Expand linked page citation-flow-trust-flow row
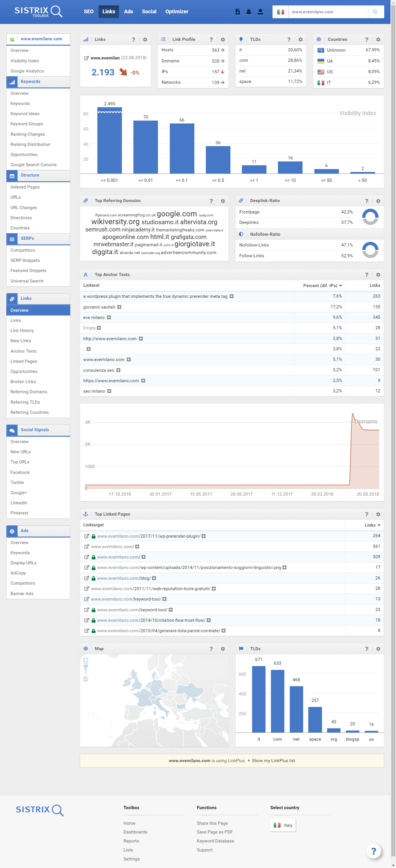The width and height of the screenshot is (396, 868). coord(209,620)
